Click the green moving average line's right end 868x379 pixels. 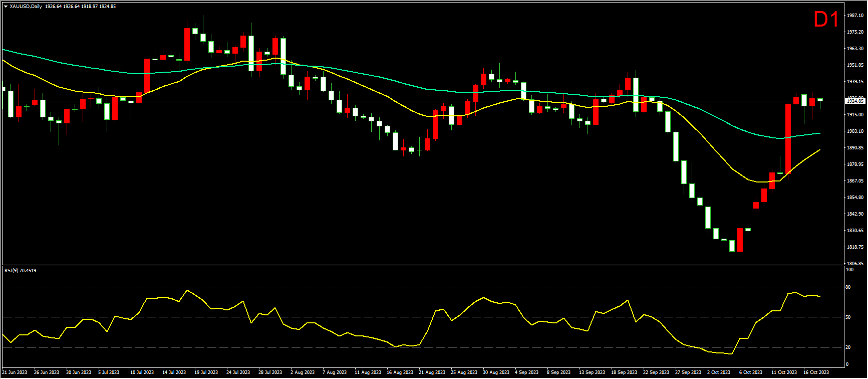[818, 133]
